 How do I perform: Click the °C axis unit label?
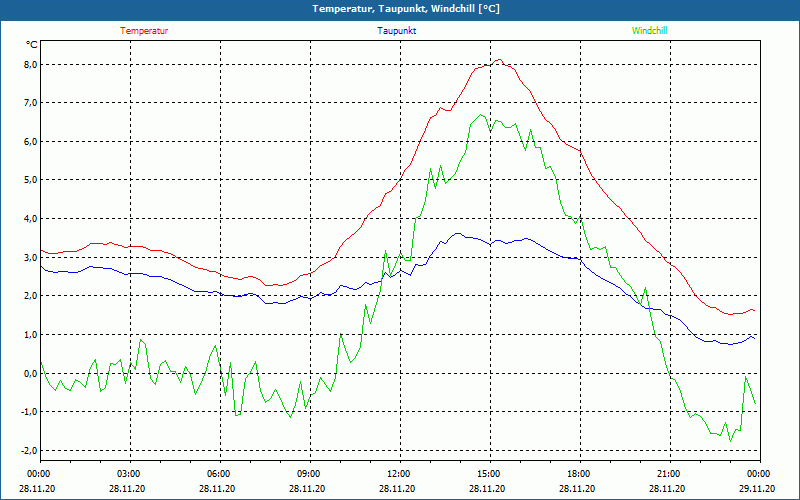pyautogui.click(x=32, y=45)
